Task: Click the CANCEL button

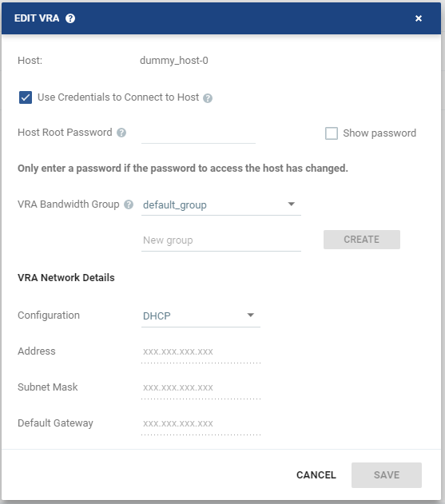Action: (x=316, y=475)
